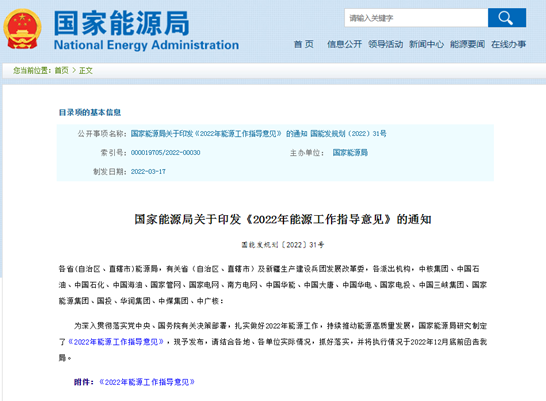Click the 正文 breadcrumb item
Screen dimensions: 546x401
(86, 71)
